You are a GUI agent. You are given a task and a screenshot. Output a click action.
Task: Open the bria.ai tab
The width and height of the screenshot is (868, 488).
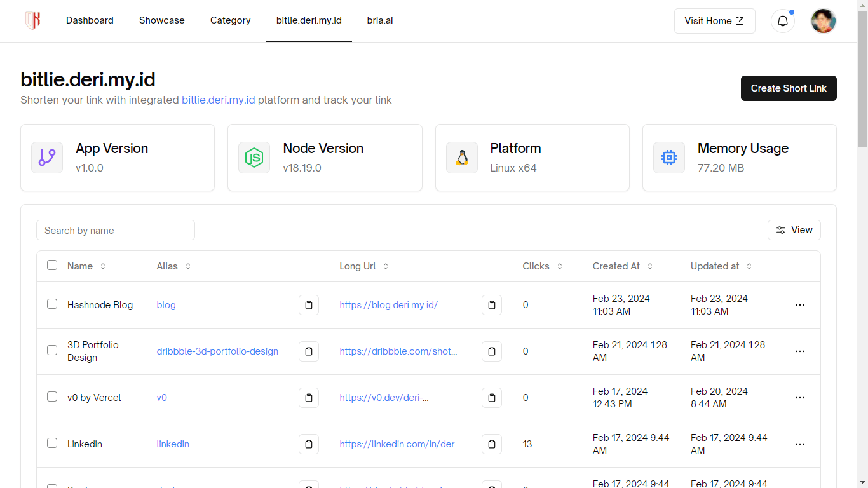pyautogui.click(x=379, y=20)
